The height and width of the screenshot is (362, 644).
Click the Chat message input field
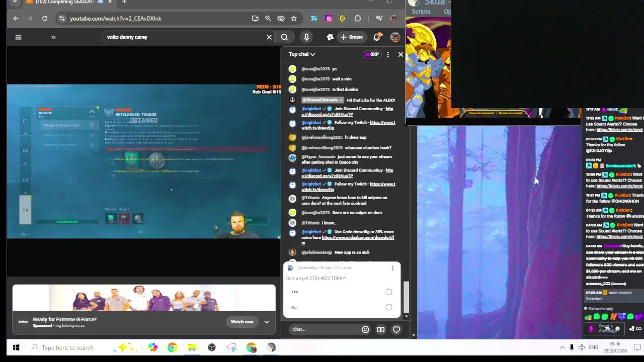point(325,329)
